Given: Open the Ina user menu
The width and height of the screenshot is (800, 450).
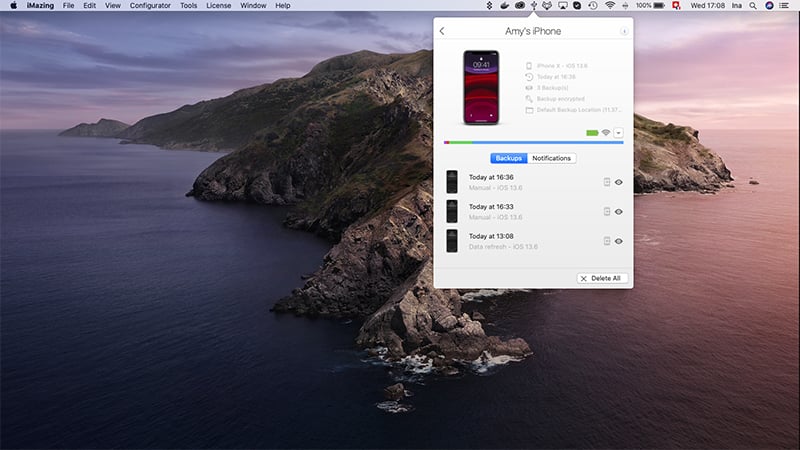Looking at the screenshot, I should pyautogui.click(x=737, y=6).
